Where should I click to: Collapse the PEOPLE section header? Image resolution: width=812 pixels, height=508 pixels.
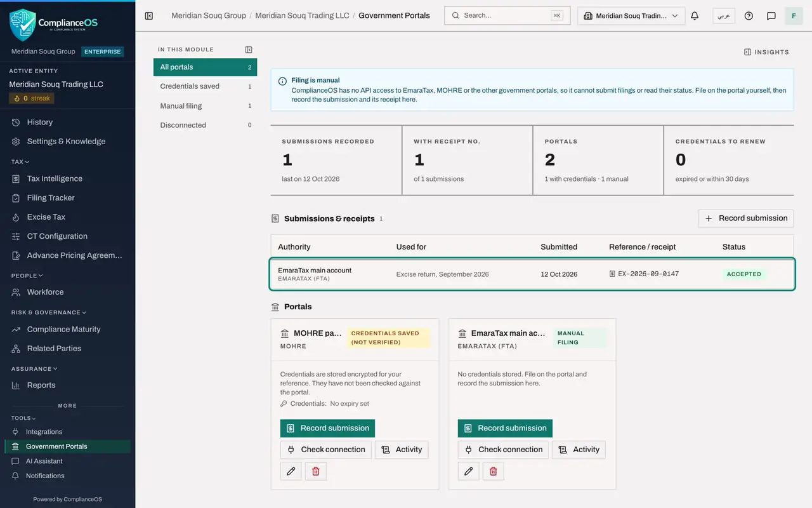click(27, 276)
